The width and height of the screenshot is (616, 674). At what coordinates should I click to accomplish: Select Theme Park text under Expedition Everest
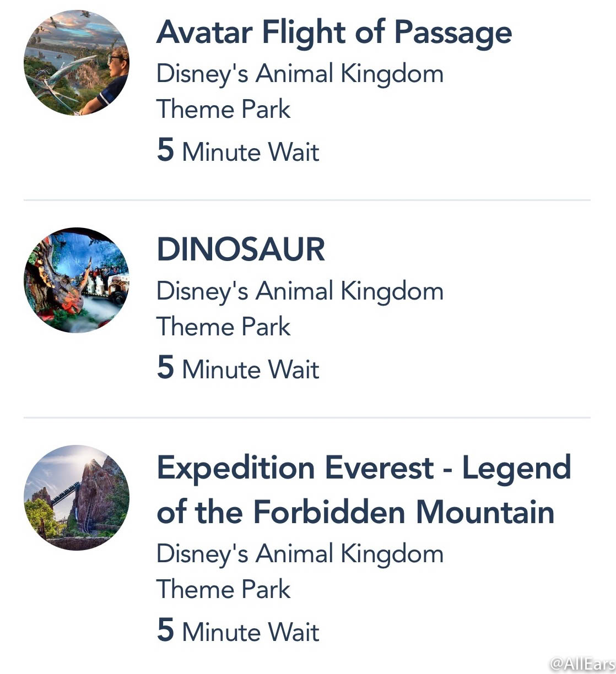click(x=223, y=589)
